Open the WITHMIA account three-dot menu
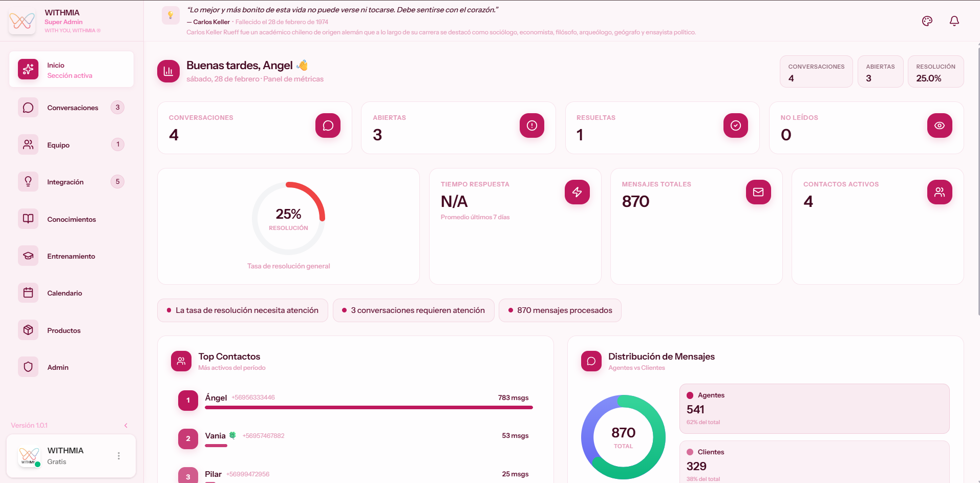 pyautogui.click(x=119, y=456)
